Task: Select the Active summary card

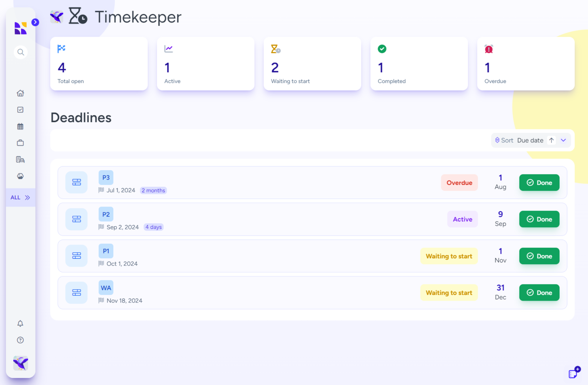Action: click(206, 64)
